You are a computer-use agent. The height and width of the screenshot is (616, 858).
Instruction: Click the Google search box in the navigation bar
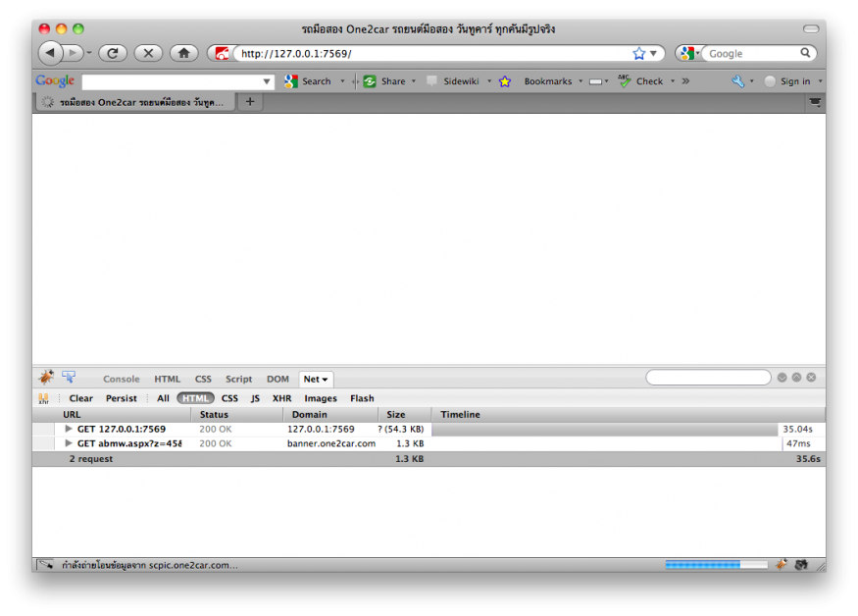click(x=752, y=53)
